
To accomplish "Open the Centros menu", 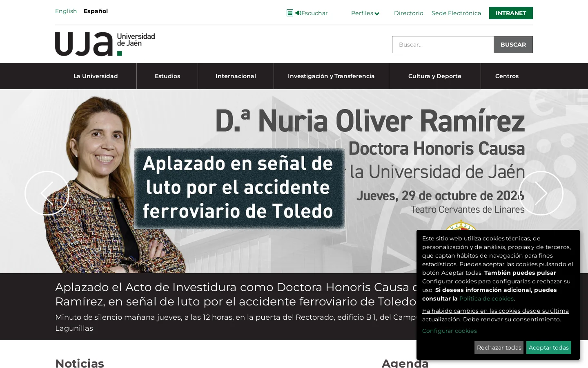I will coord(507,76).
